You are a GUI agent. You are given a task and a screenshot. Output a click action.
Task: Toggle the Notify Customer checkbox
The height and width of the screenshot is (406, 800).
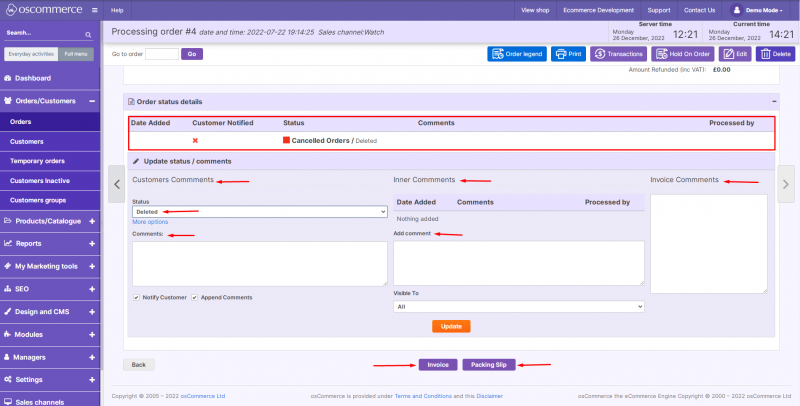point(136,297)
